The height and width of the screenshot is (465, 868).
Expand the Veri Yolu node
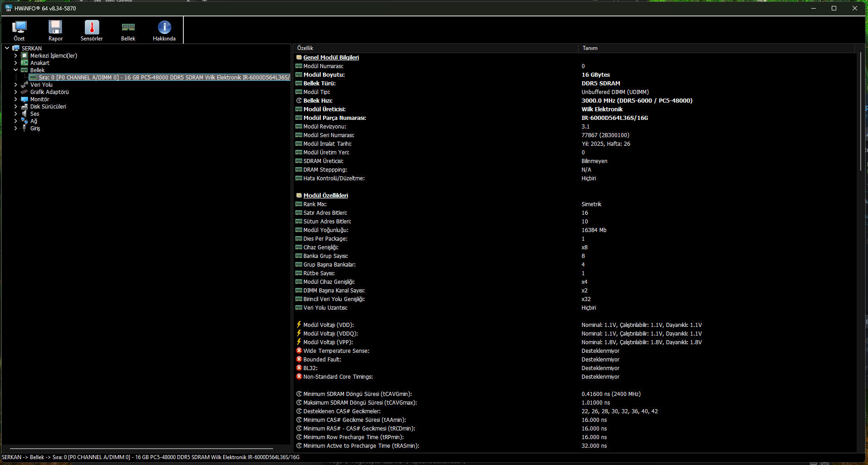point(16,84)
